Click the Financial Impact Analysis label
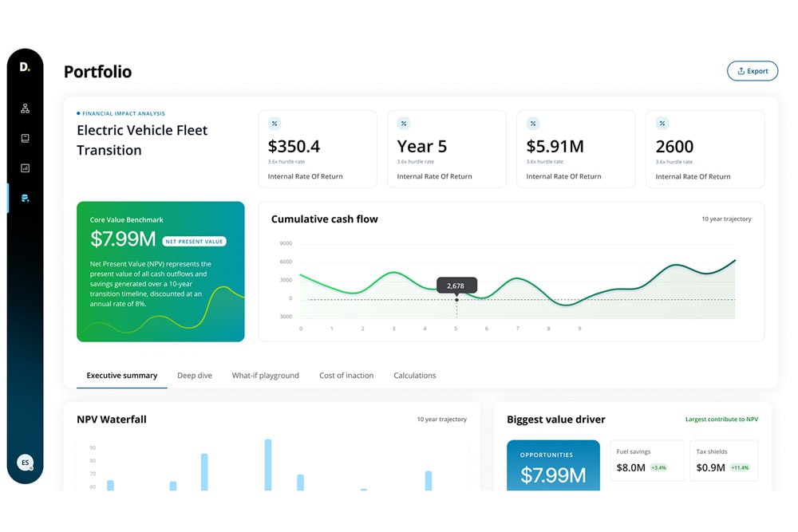The height and width of the screenshot is (532, 798). click(123, 113)
